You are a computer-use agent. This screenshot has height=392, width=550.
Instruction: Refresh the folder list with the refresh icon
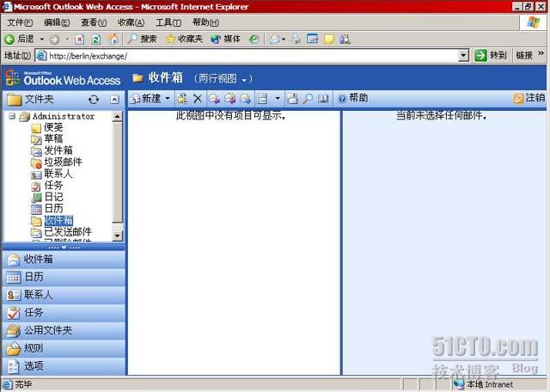(x=94, y=100)
